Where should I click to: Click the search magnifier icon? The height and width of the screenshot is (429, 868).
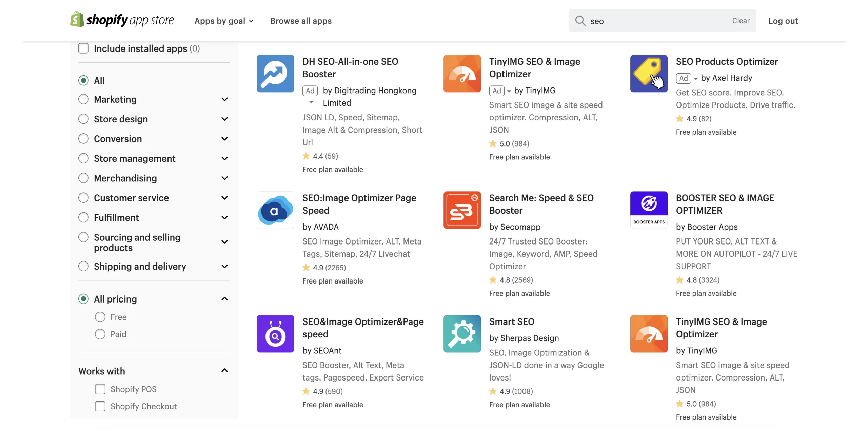(x=580, y=21)
